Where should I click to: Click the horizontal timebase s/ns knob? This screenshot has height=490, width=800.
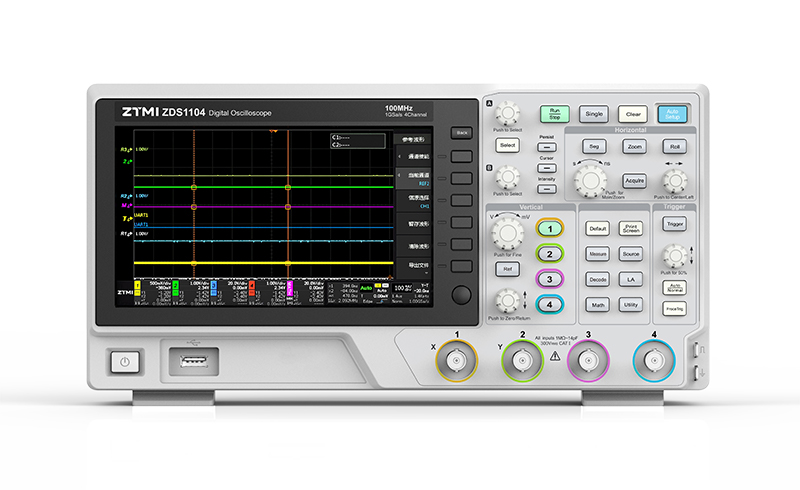click(x=590, y=180)
